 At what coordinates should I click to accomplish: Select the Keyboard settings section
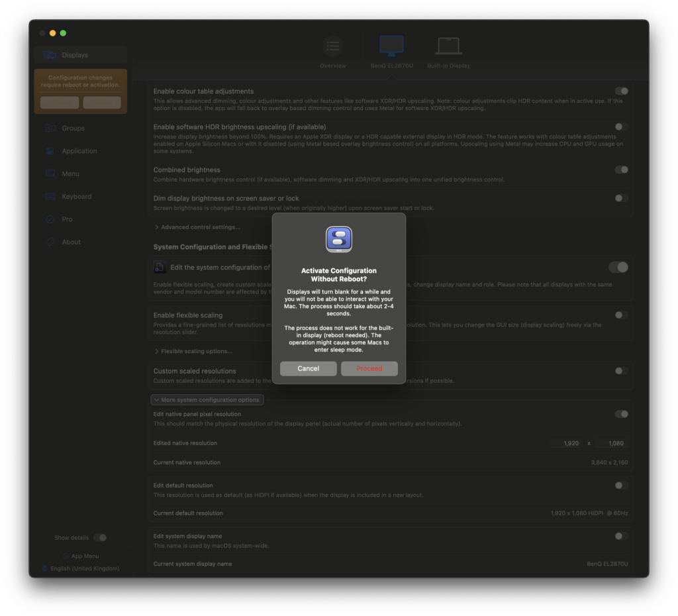76,197
